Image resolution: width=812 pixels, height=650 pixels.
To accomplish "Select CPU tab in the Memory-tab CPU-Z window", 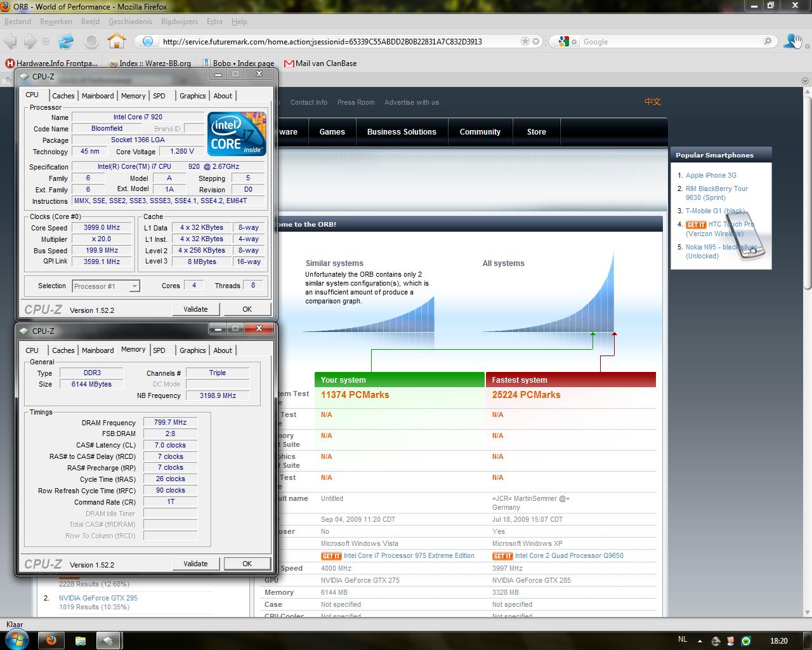I will 32,350.
